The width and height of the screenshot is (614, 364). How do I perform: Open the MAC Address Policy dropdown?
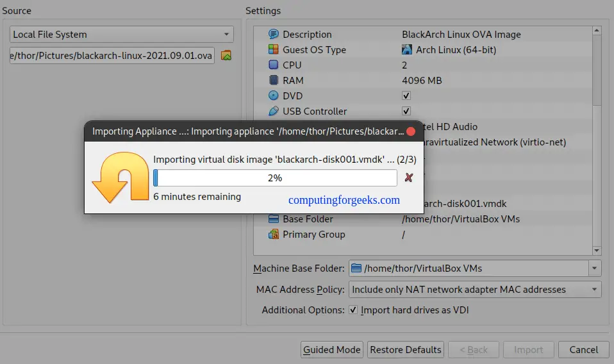[x=475, y=290]
